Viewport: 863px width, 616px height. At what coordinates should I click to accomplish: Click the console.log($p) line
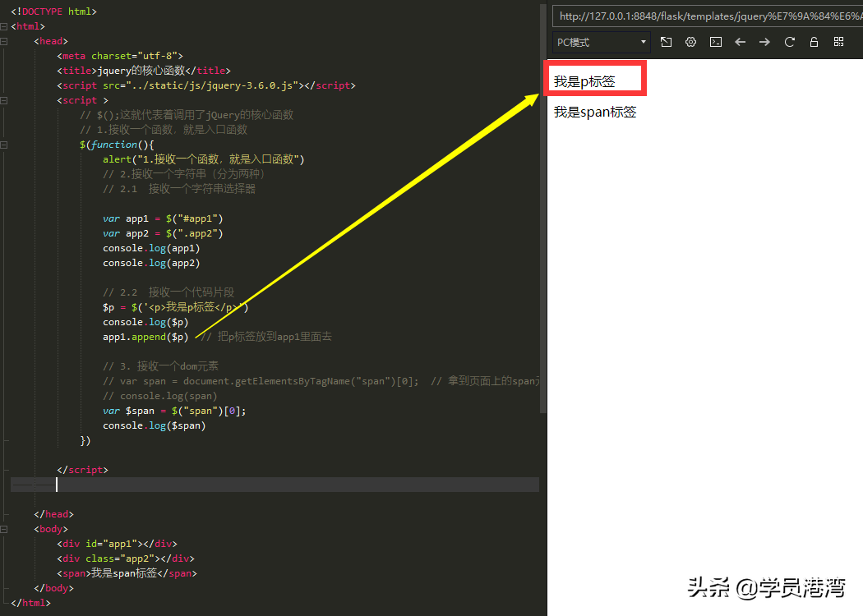(x=145, y=322)
